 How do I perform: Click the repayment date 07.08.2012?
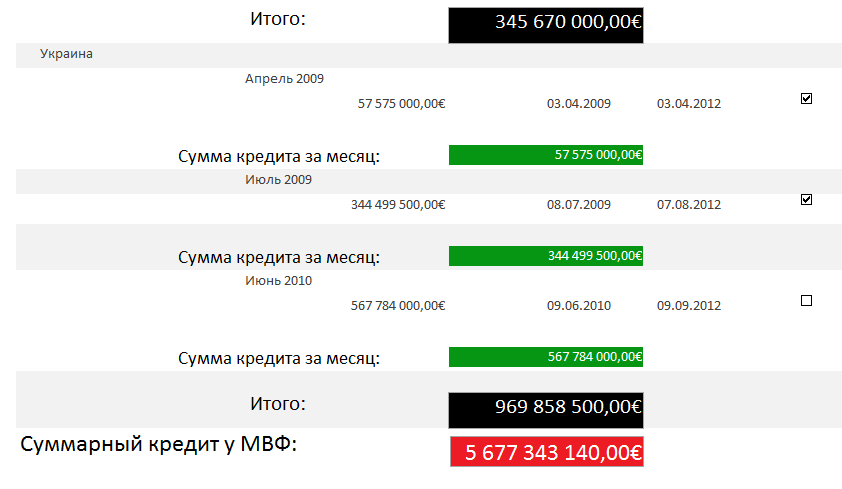[x=688, y=205]
